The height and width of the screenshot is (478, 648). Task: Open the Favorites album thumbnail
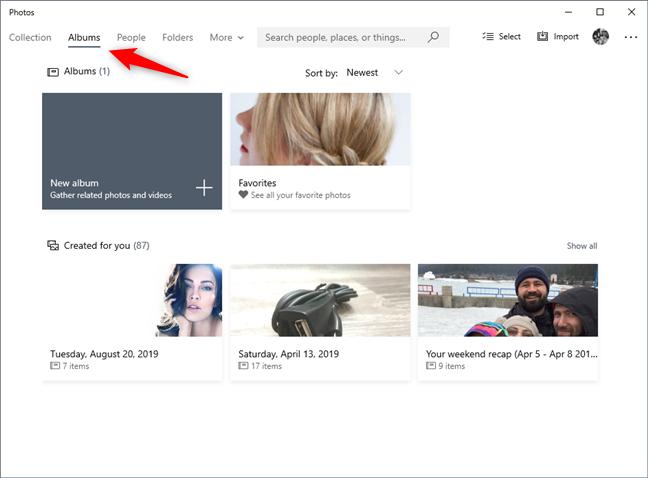321,129
